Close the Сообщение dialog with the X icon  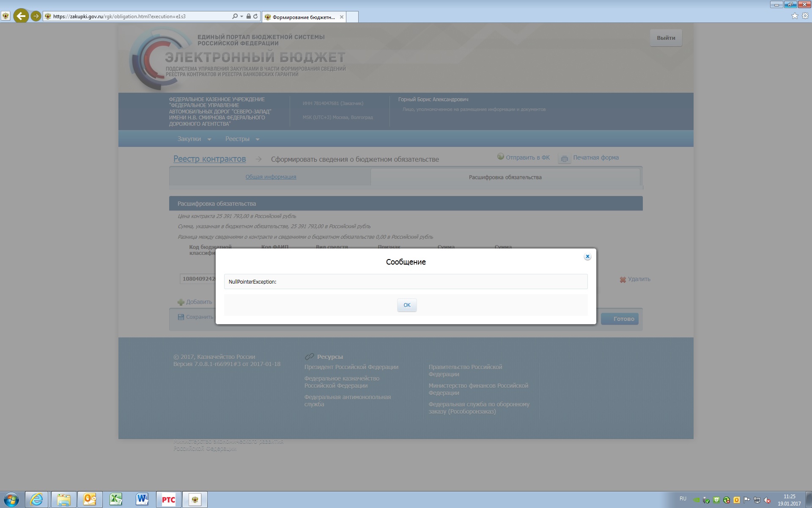coord(587,257)
